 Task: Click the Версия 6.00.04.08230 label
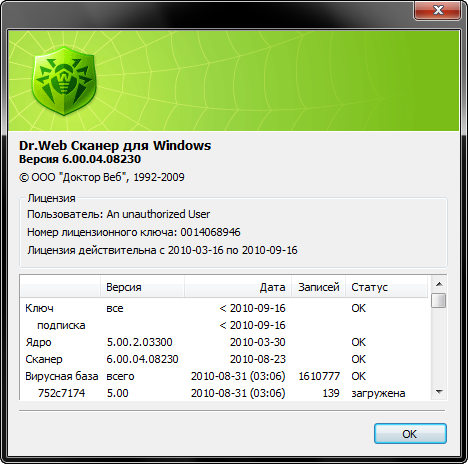point(80,159)
